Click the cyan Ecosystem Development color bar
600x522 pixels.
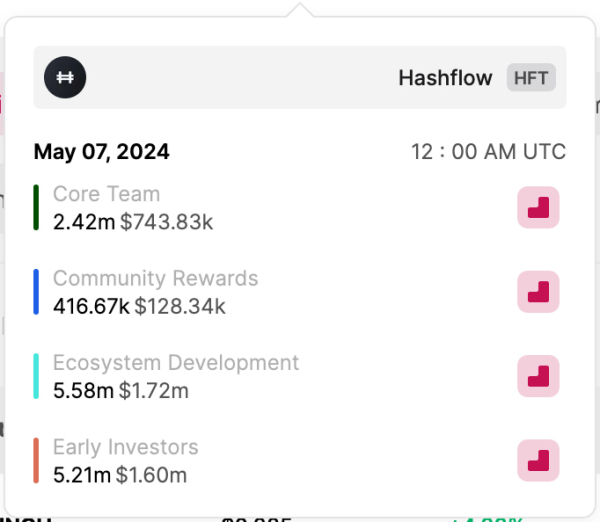tap(36, 375)
